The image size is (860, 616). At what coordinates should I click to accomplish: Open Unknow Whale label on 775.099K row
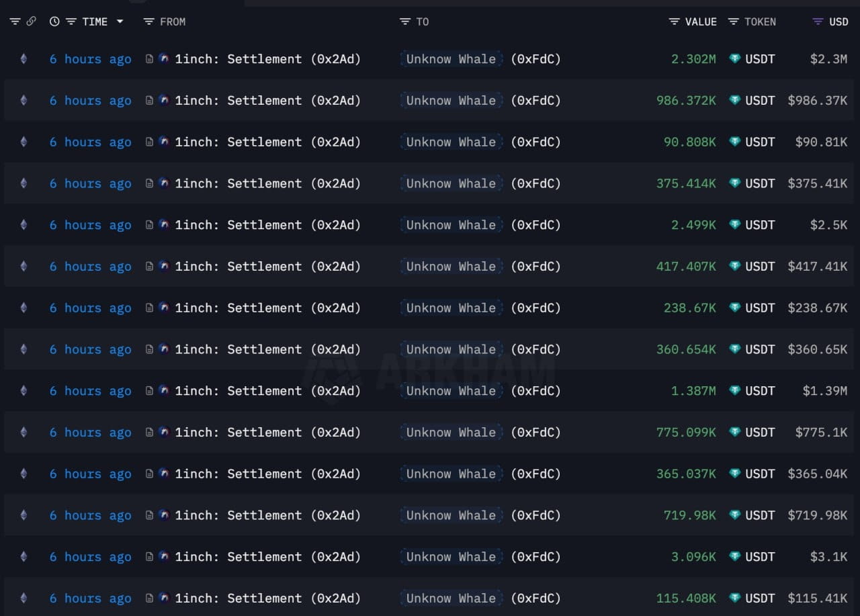click(x=451, y=433)
